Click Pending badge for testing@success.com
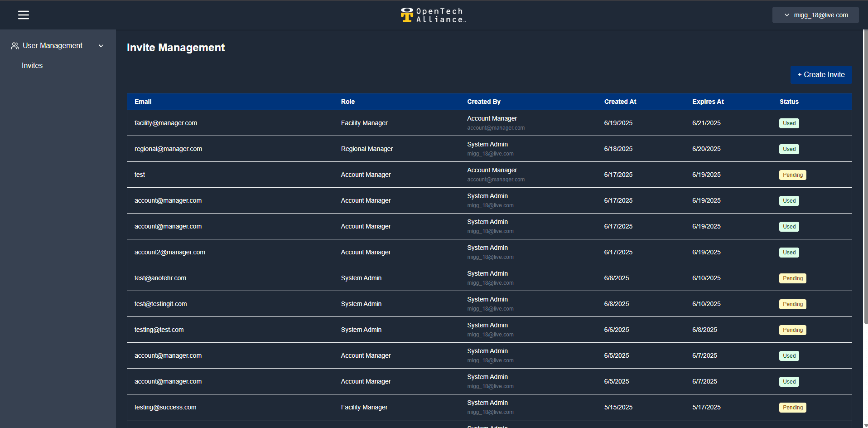The width and height of the screenshot is (868, 428). tap(792, 408)
